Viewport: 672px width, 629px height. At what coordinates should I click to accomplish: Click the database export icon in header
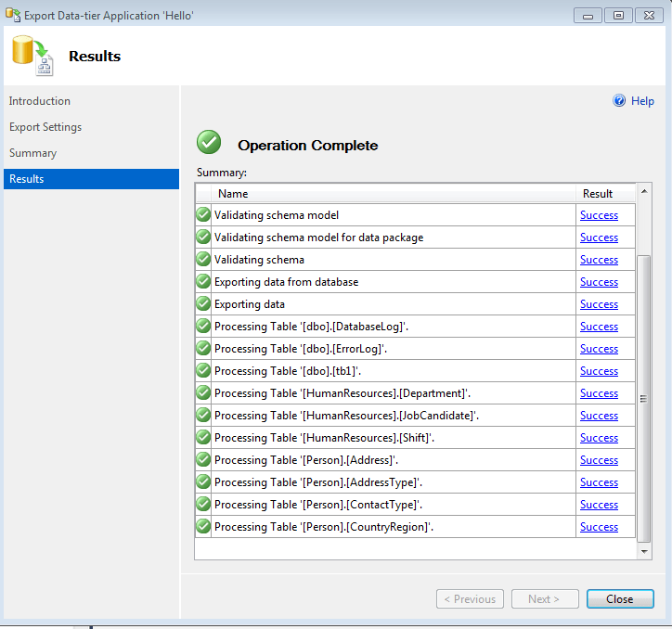point(33,56)
